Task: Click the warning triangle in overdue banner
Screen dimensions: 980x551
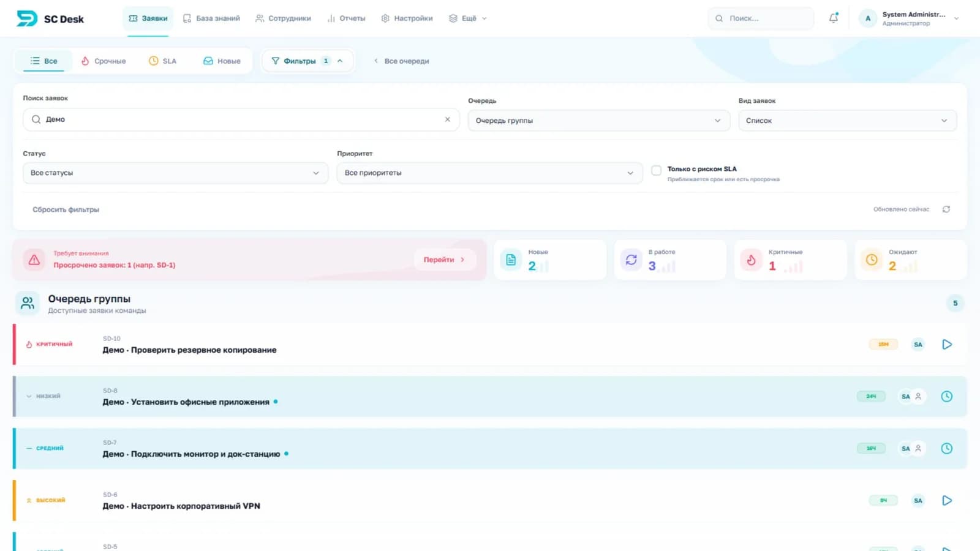Action: [x=34, y=260]
